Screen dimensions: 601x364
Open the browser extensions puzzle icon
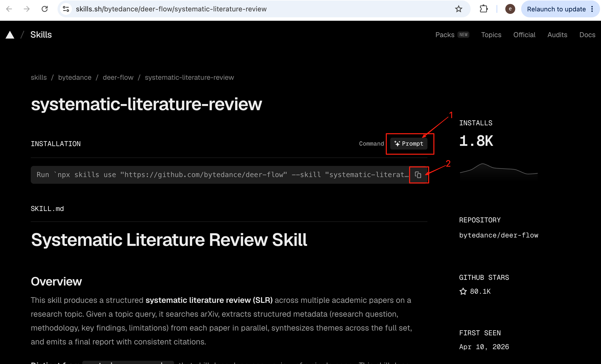[483, 9]
